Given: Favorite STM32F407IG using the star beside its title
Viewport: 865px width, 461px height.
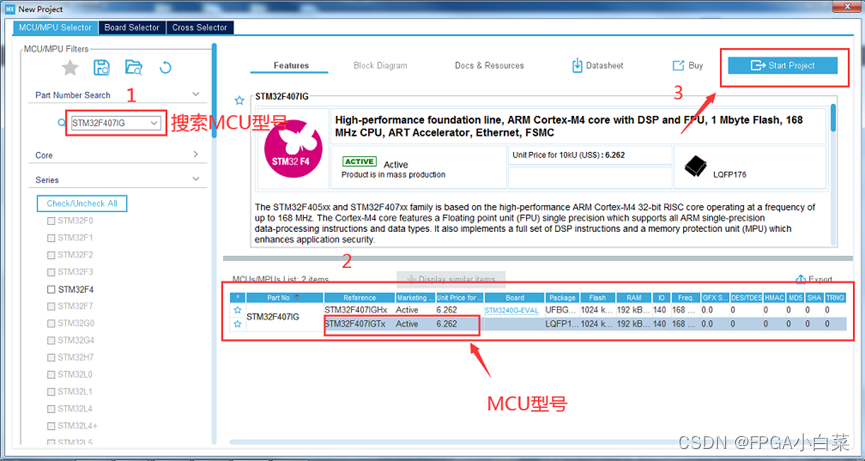Looking at the screenshot, I should point(239,100).
